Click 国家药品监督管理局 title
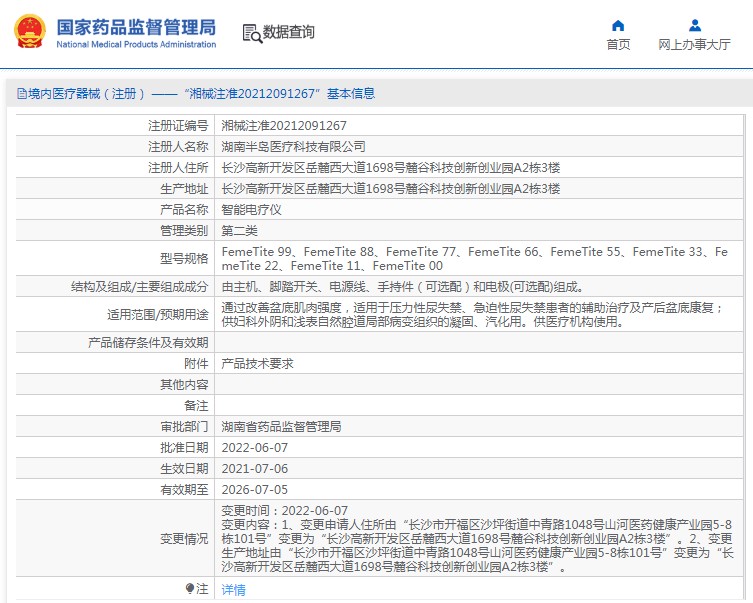The width and height of the screenshot is (753, 603). (x=136, y=27)
